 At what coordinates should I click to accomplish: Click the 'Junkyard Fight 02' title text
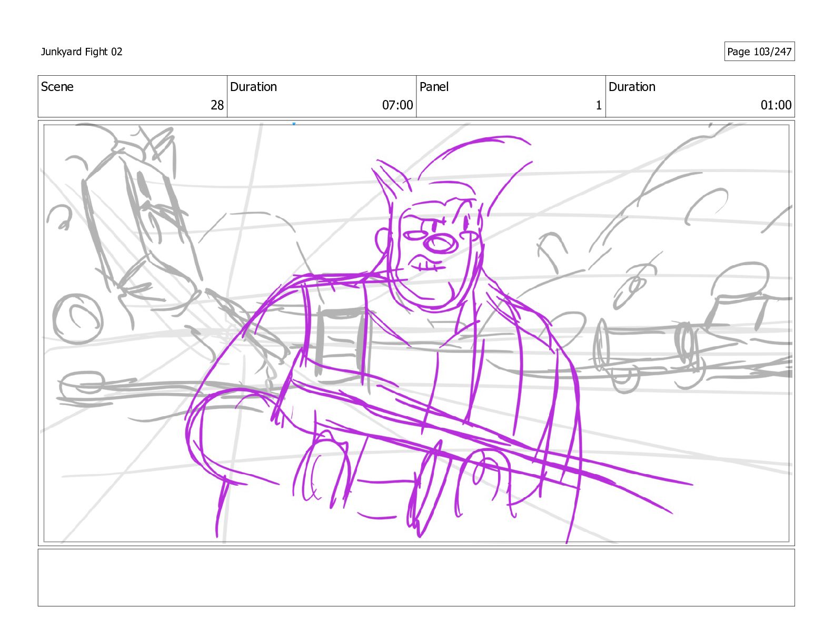(82, 52)
